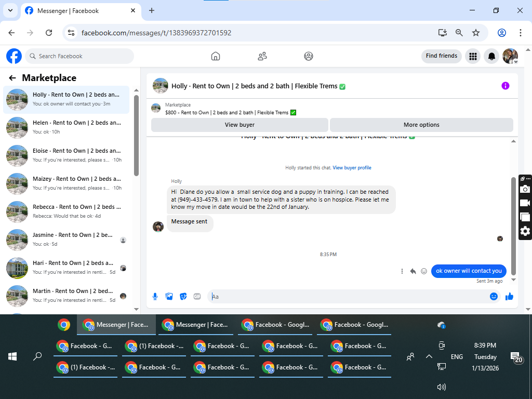Choose a GIF icon
This screenshot has height=399, width=532.
(197, 297)
